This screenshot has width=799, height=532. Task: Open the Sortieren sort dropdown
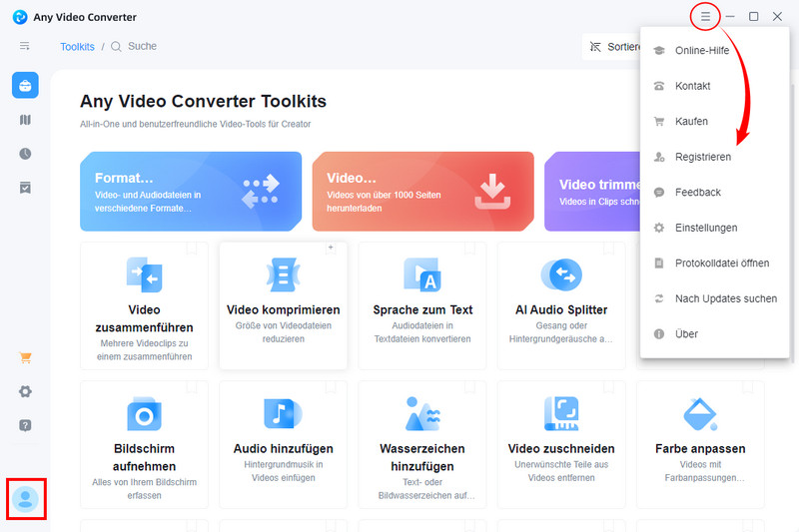coord(611,47)
